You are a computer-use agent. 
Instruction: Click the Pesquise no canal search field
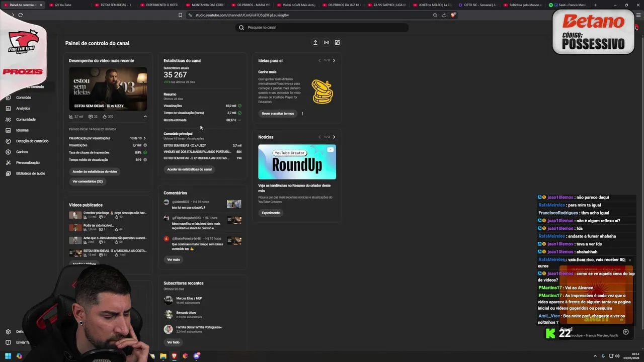(322, 28)
